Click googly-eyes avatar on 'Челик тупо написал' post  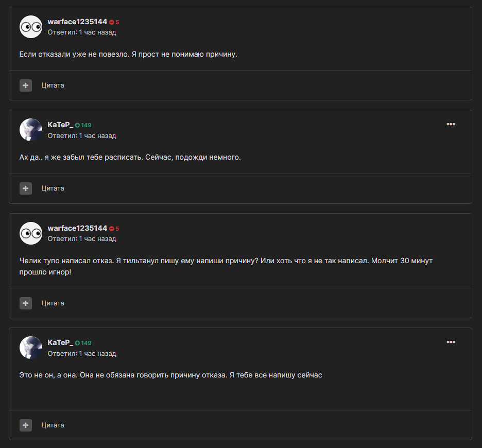tap(31, 233)
